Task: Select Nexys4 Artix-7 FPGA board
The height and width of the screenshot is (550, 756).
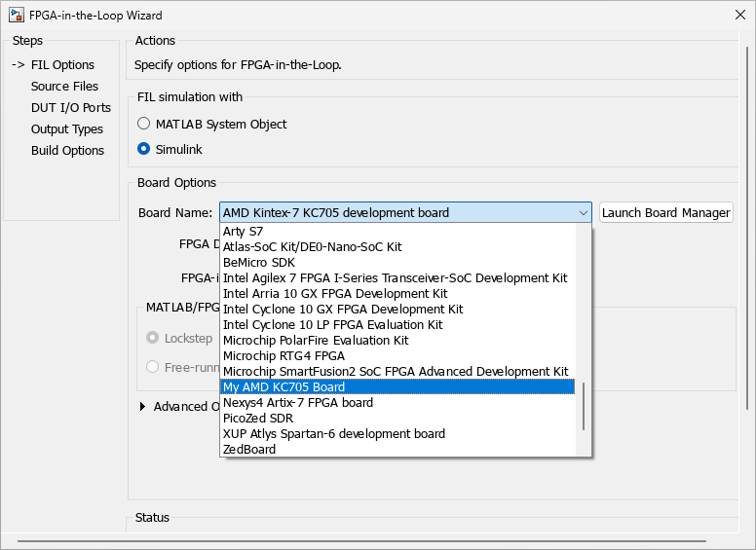Action: pos(297,403)
